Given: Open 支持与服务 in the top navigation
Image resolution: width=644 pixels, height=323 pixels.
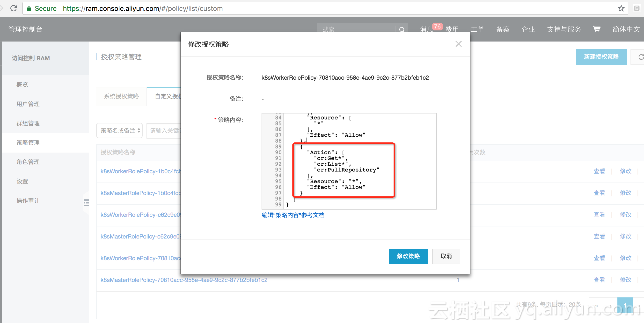Looking at the screenshot, I should click(x=564, y=29).
